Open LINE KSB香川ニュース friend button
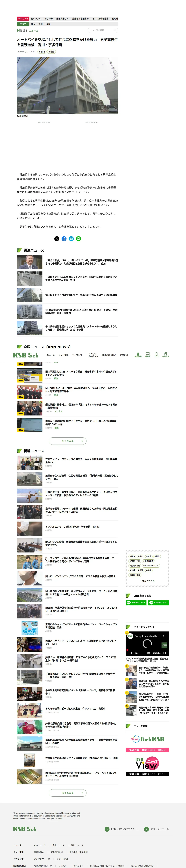 pos(158,603)
